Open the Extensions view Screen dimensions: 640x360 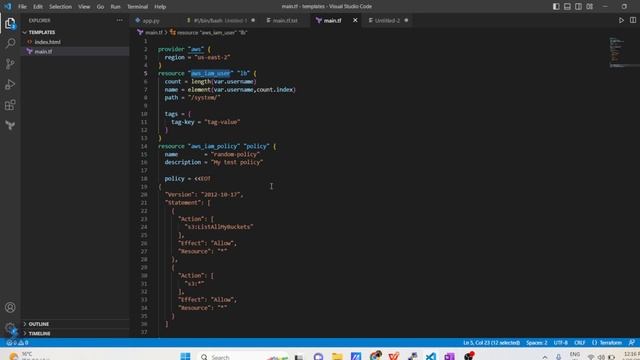(x=10, y=105)
